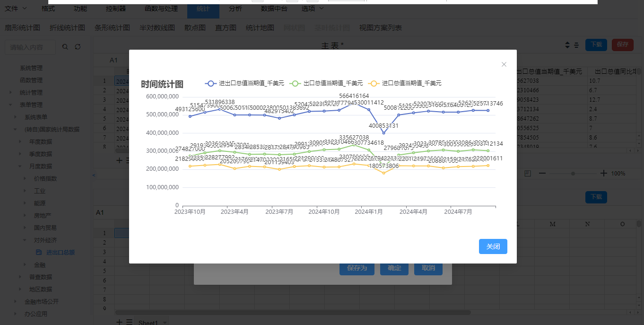Image resolution: width=644 pixels, height=325 pixels.
Task: Toggle the green 出口总值当期值 legend series
Action: point(326,83)
